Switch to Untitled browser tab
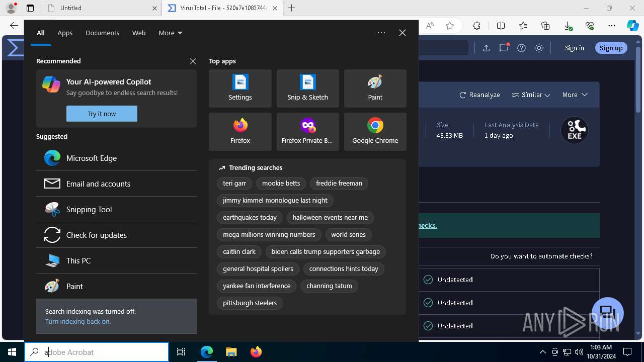This screenshot has width=644, height=362. (102, 8)
